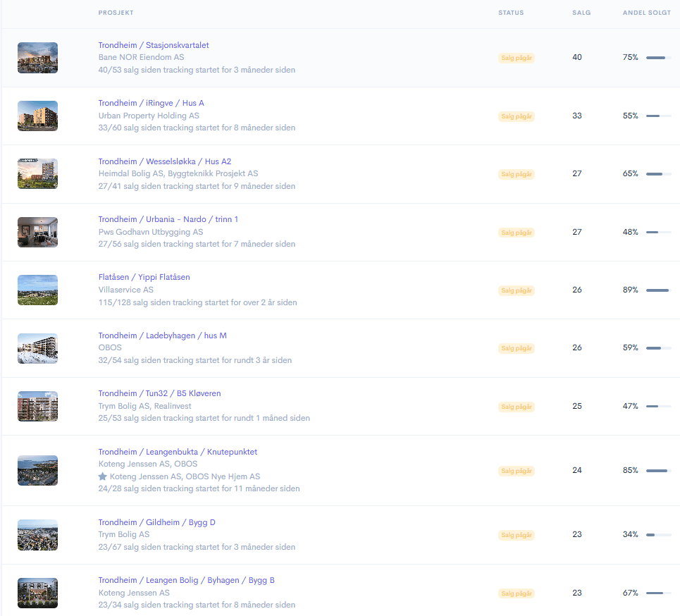Click the 34% progress bar for Gildheim

(x=659, y=535)
